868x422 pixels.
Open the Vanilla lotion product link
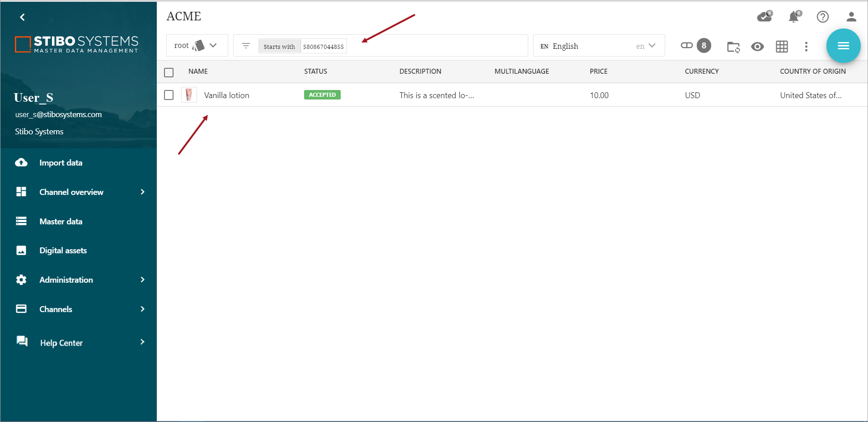[x=226, y=95]
